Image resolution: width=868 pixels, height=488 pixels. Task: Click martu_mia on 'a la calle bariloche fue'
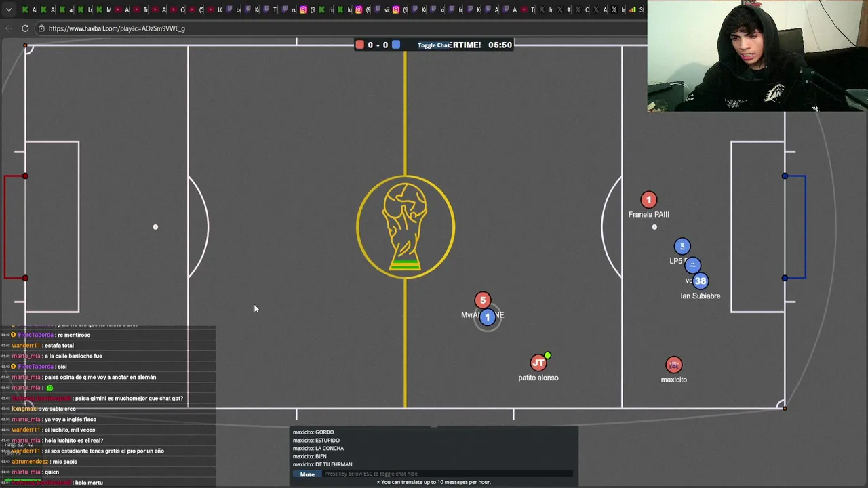26,356
